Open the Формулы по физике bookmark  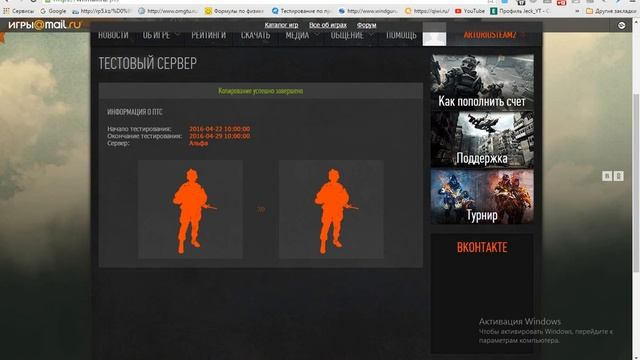point(234,11)
